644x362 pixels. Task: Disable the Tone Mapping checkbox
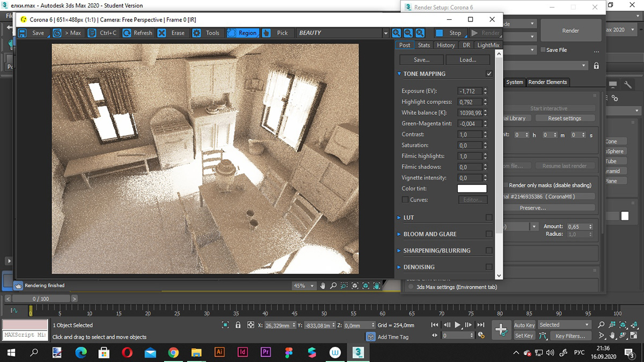(x=489, y=74)
